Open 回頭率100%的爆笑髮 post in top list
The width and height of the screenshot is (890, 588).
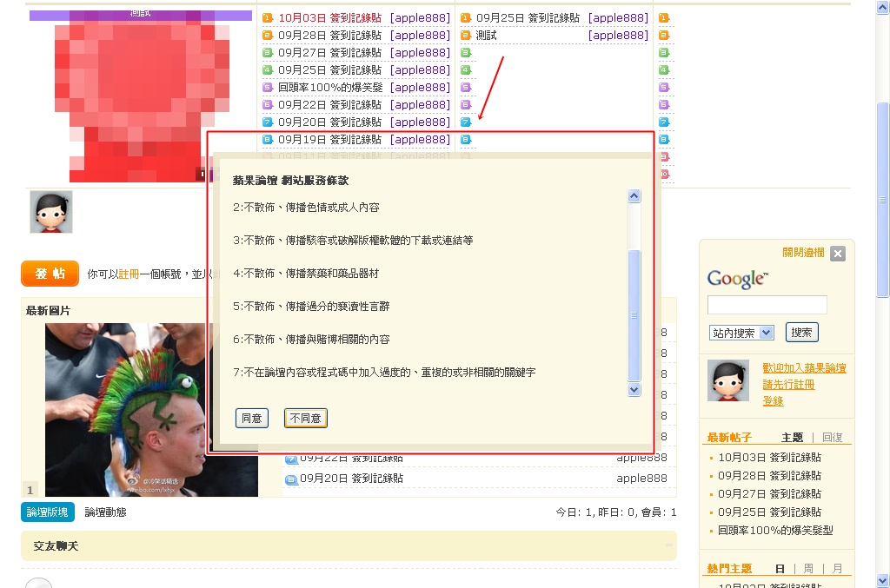tap(330, 88)
